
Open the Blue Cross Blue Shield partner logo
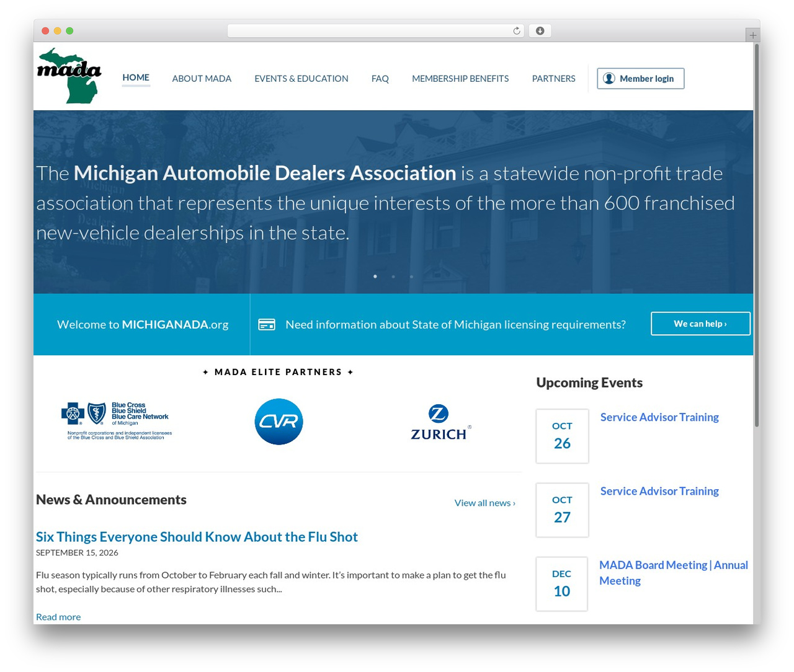[x=117, y=421]
